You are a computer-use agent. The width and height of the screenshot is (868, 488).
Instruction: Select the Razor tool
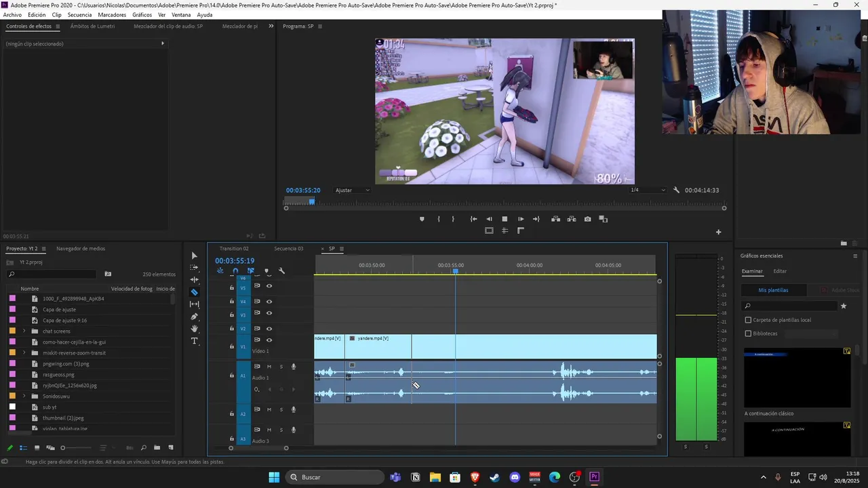pyautogui.click(x=195, y=292)
